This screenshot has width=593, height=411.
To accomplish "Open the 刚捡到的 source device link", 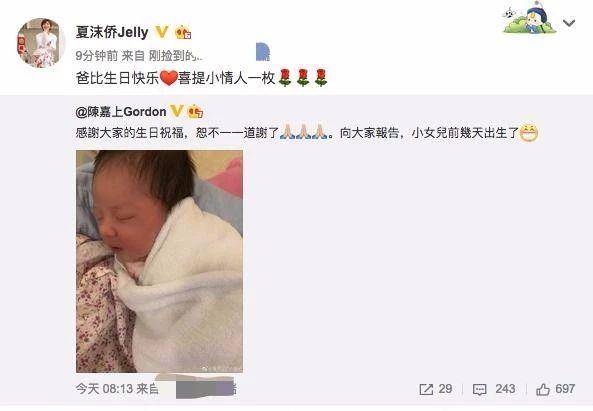I will click(175, 56).
